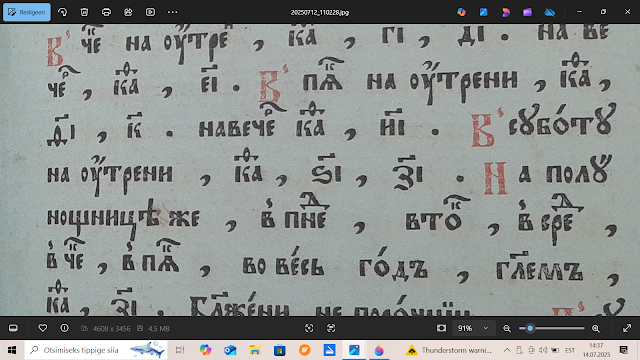
Task: Open the 91% zoom level dropdown
Action: pyautogui.click(x=473, y=328)
